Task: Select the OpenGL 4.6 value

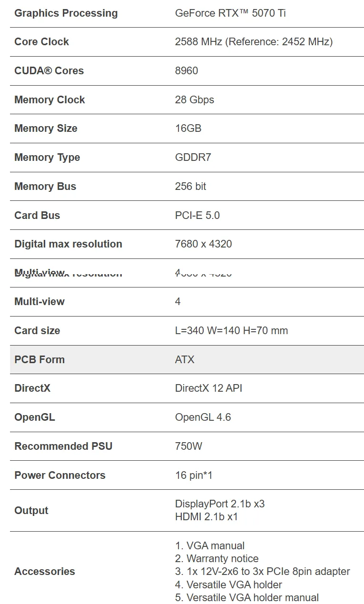Action: (203, 417)
